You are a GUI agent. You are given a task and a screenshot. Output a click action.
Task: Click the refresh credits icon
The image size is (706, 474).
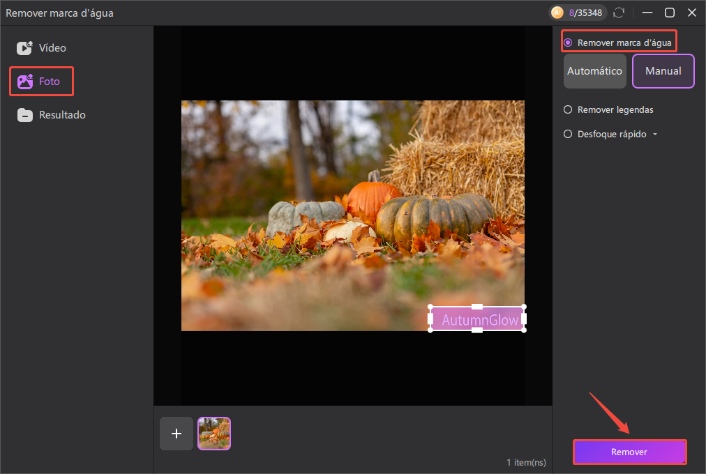point(619,13)
